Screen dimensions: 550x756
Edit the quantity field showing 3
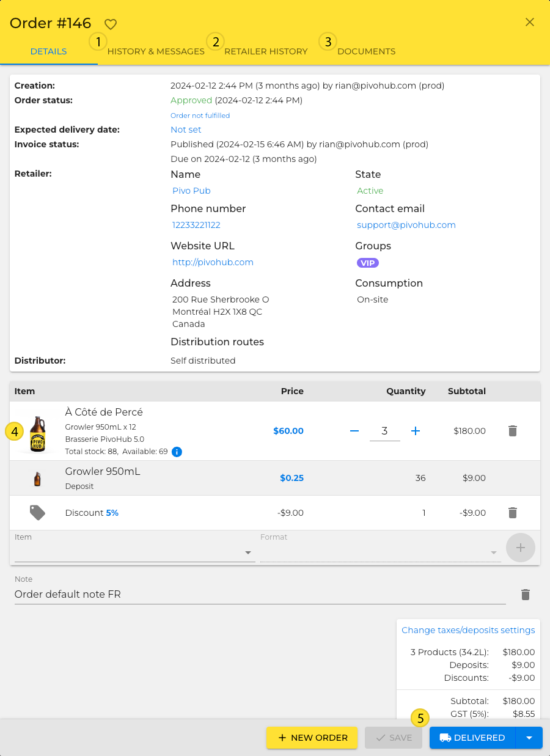pos(384,431)
